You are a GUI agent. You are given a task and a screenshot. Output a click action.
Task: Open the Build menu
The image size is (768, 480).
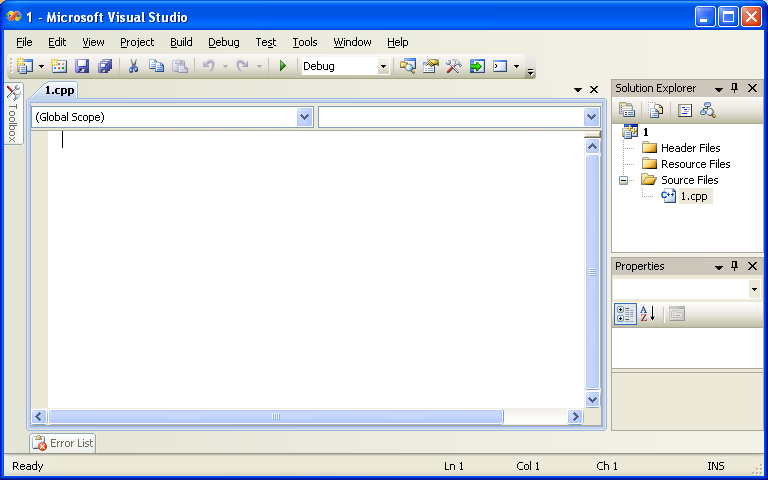coord(181,42)
